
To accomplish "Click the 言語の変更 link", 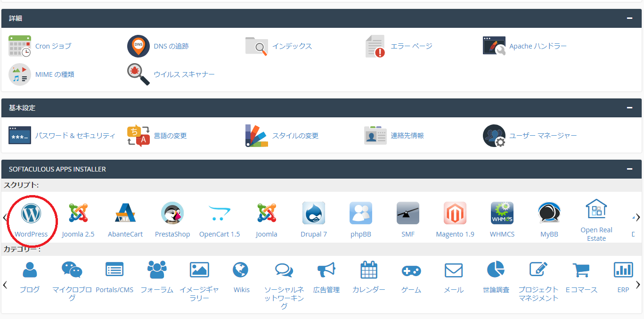I will [170, 136].
